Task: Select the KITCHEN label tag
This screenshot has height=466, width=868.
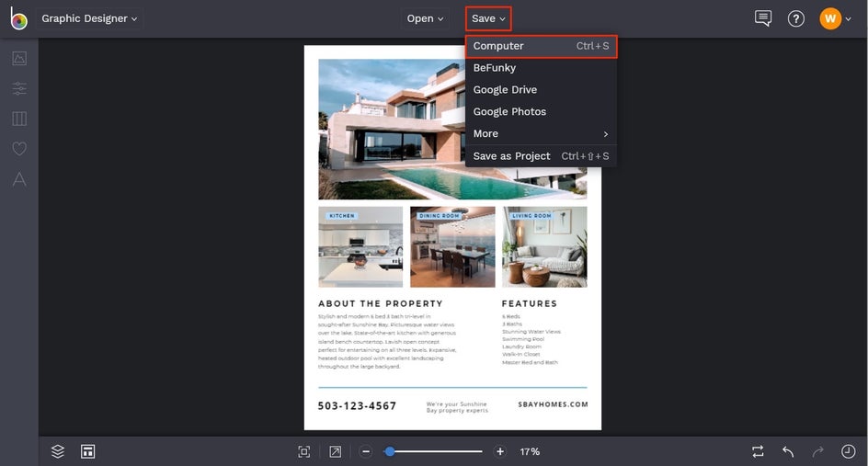Action: point(341,216)
